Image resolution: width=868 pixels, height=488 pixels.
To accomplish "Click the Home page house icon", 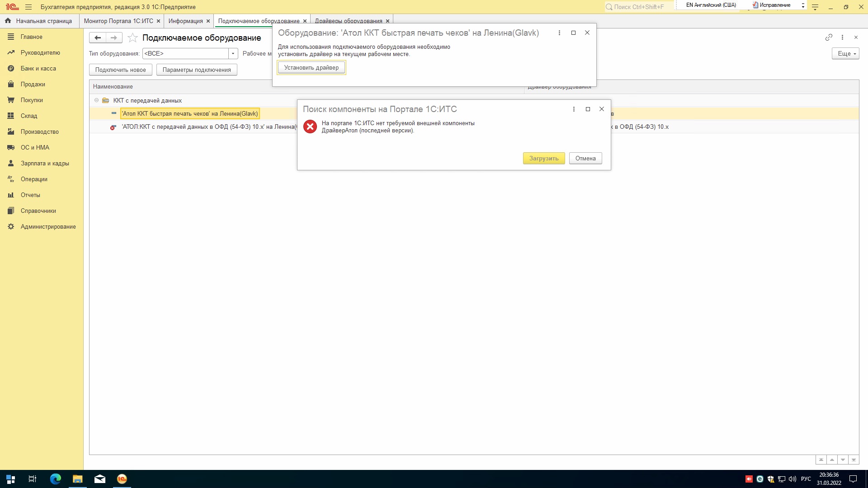I will (x=8, y=21).
